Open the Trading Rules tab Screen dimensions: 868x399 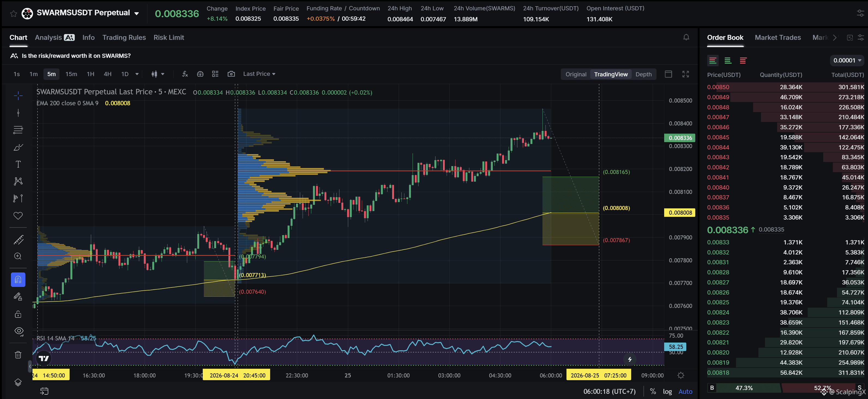coord(124,37)
